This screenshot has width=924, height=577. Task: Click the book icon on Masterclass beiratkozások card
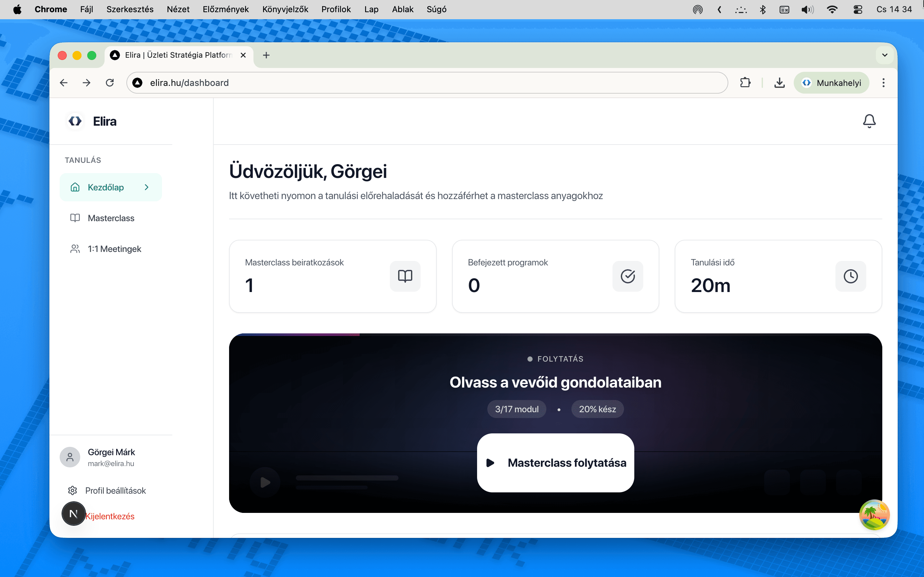click(x=405, y=276)
